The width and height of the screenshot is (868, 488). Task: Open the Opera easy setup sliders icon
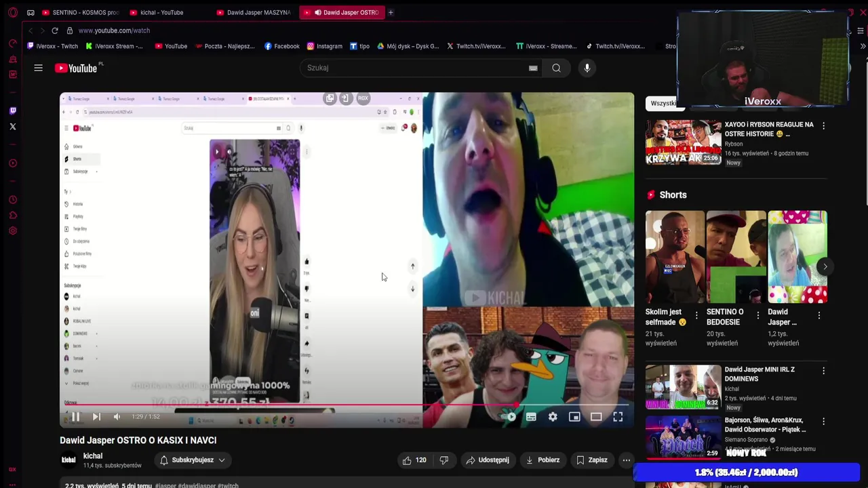click(x=860, y=30)
